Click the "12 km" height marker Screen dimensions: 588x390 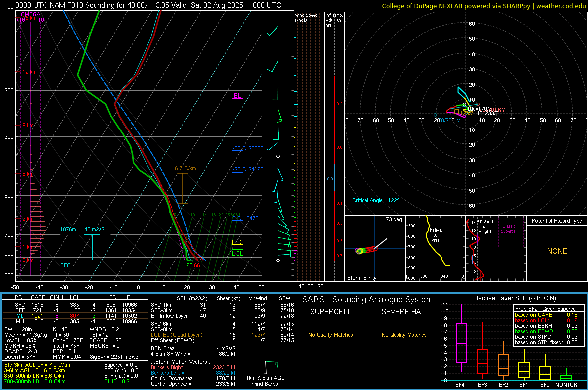(30, 72)
